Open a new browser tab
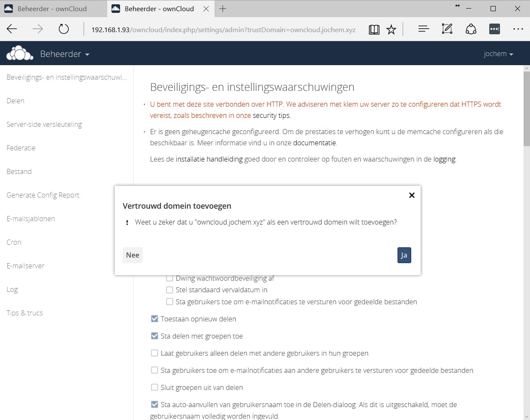Viewport: 530px width, 420px height. [x=223, y=9]
